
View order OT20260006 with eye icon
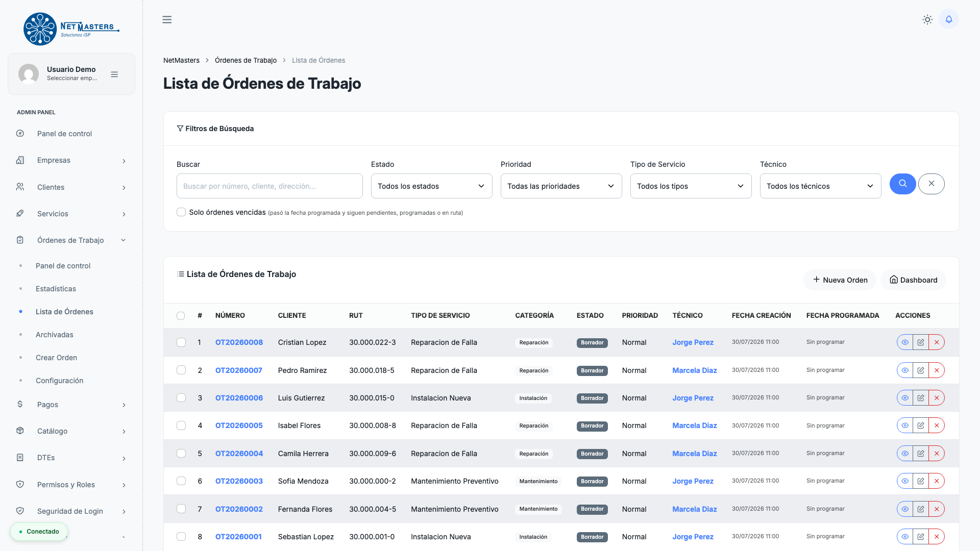905,398
